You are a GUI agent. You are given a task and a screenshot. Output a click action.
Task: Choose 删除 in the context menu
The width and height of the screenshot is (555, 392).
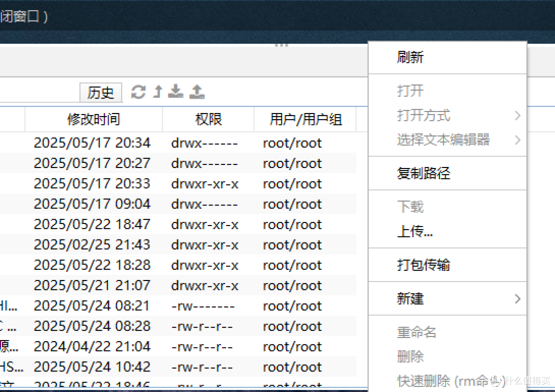448,357
